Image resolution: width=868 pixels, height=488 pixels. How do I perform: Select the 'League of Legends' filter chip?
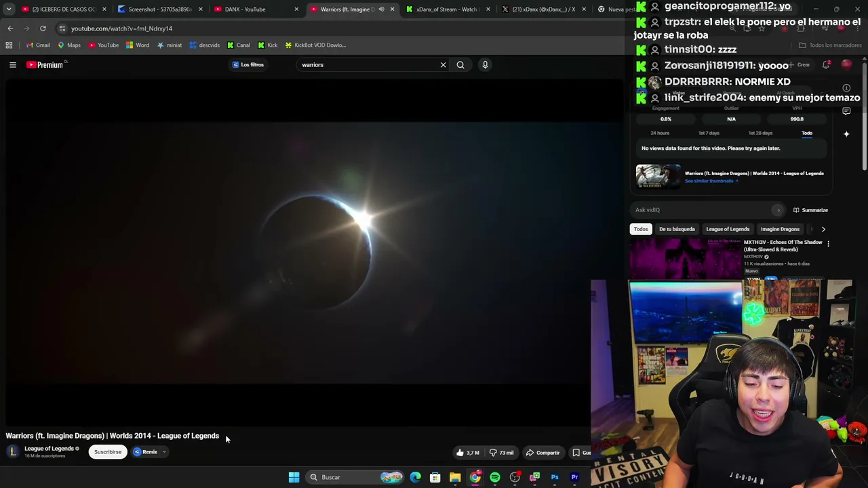point(728,229)
